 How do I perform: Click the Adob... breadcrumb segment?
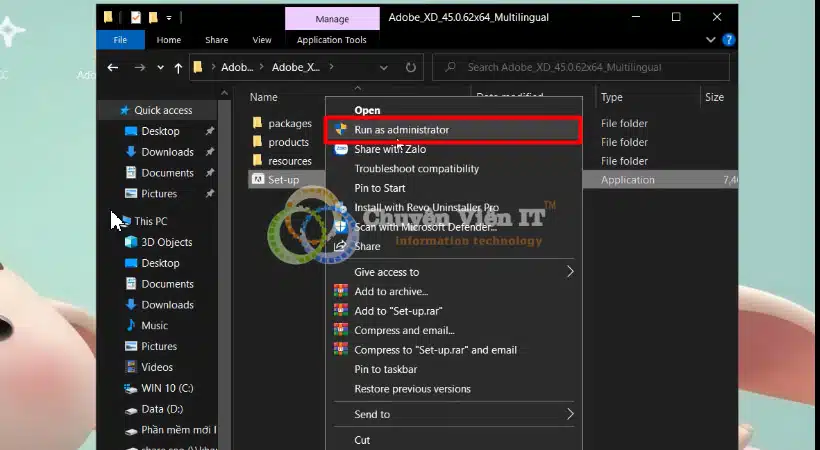click(x=237, y=68)
